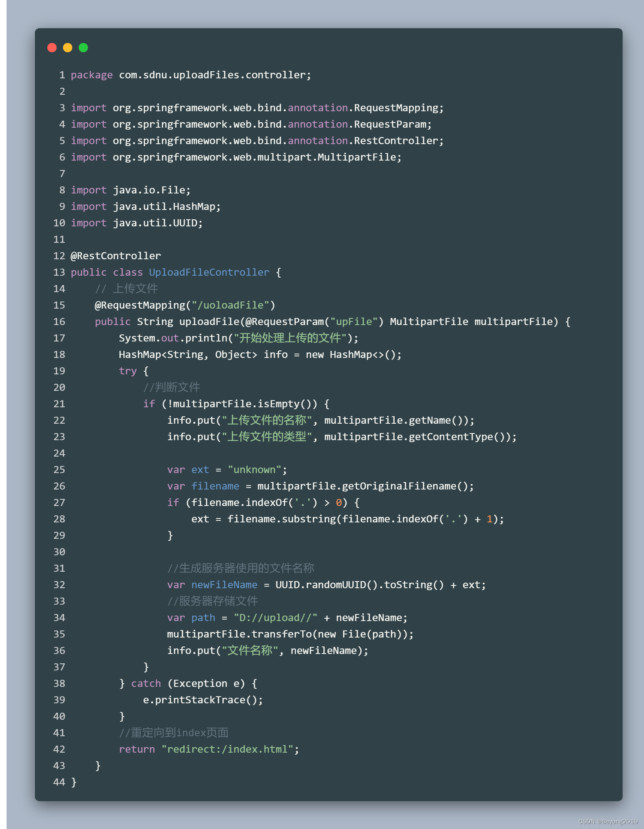Click the 'filename.substring' statement on line 28
644x829 pixels.
click(348, 519)
